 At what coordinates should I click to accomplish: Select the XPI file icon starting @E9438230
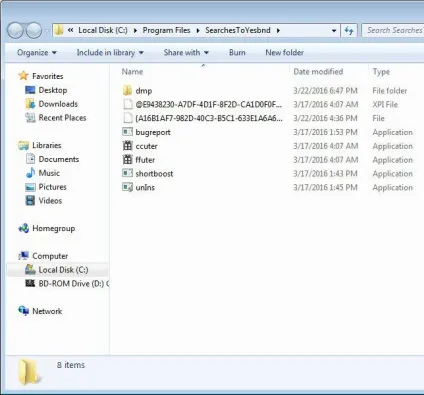tap(128, 104)
